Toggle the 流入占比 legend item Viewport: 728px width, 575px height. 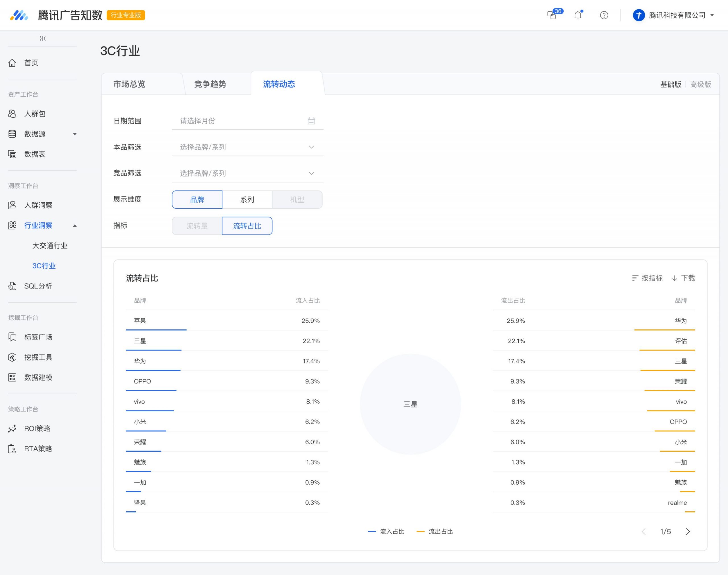point(386,532)
